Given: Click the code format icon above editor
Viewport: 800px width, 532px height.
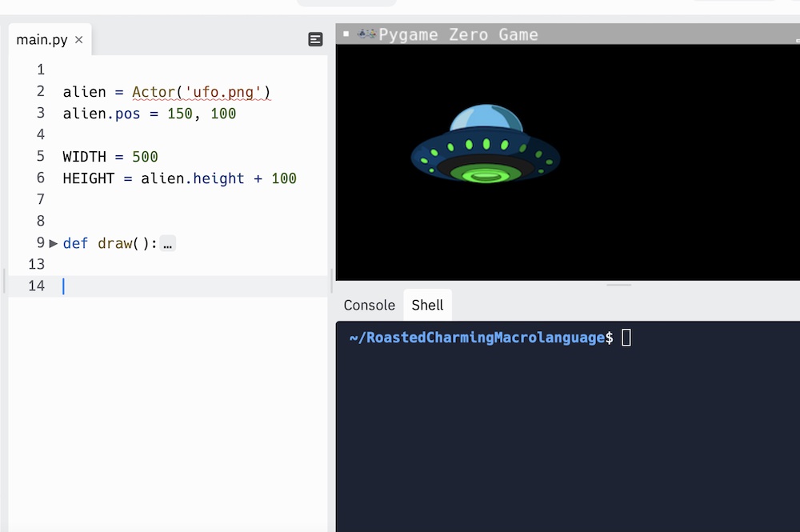Looking at the screenshot, I should click(x=315, y=39).
